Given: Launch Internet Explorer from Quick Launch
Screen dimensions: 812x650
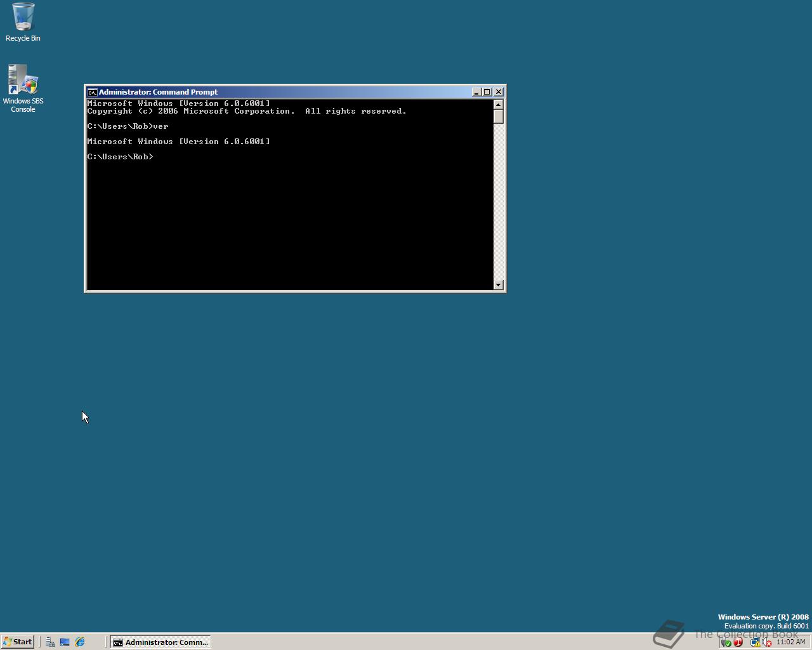Looking at the screenshot, I should [x=80, y=642].
